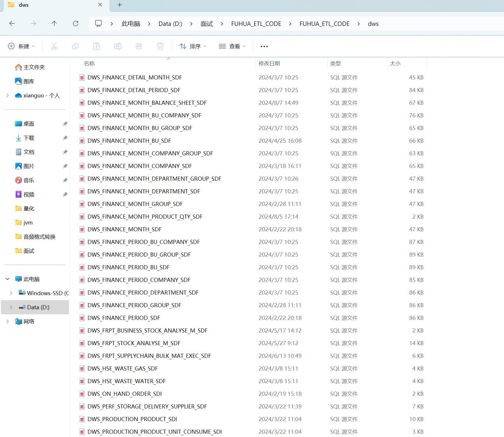Click the forward navigation arrow
The image size is (504, 437).
coord(33,24)
